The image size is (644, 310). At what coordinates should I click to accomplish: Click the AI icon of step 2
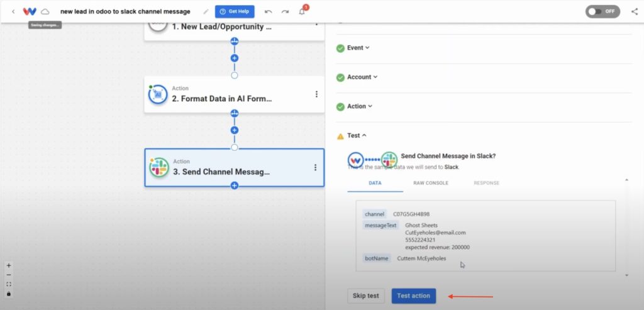(158, 94)
